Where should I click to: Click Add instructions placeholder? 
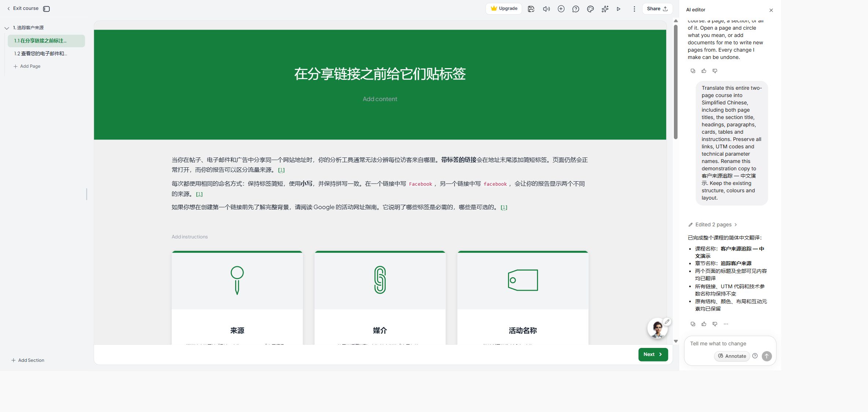point(190,237)
